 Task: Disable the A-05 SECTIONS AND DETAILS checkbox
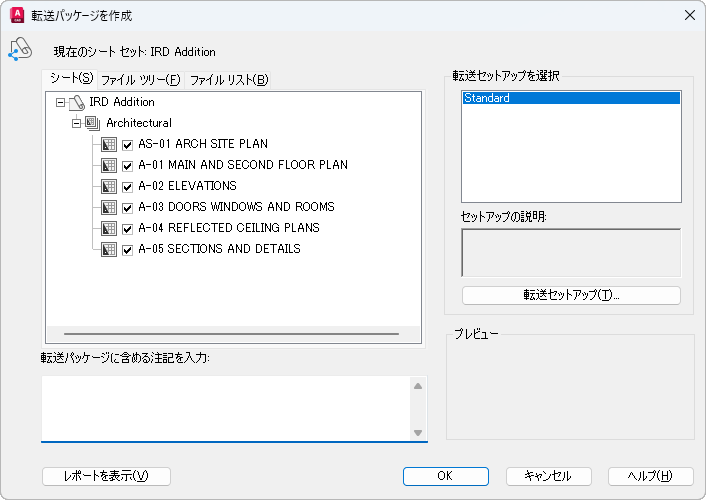coord(127,249)
